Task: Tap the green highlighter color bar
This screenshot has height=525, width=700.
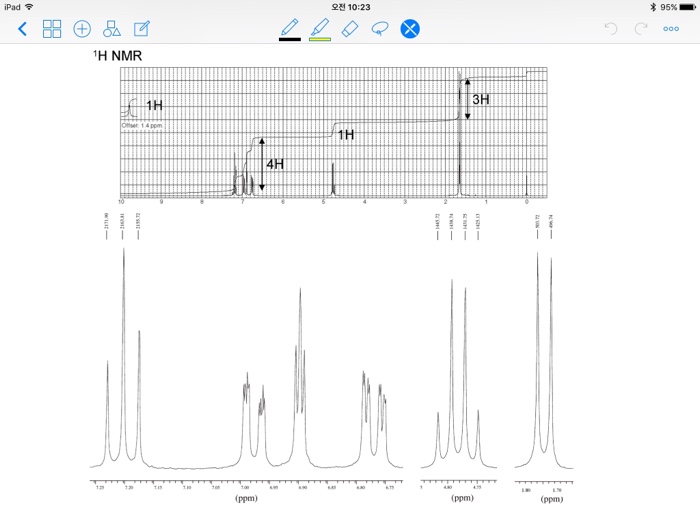Action: coord(320,40)
